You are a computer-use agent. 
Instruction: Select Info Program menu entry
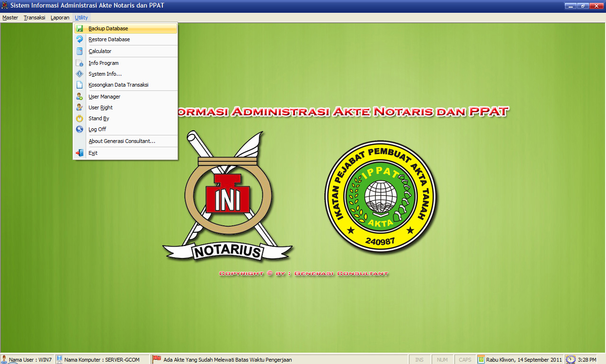pos(103,63)
